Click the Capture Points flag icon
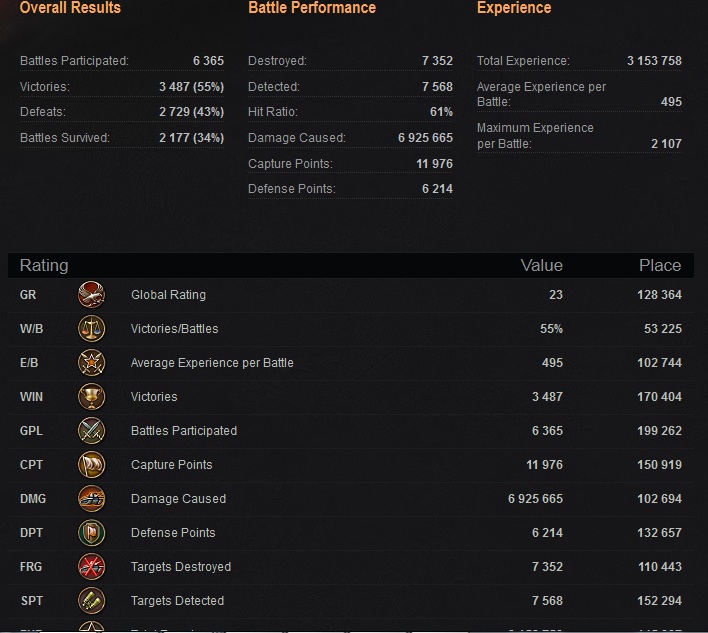The height and width of the screenshot is (633, 708). (x=92, y=465)
